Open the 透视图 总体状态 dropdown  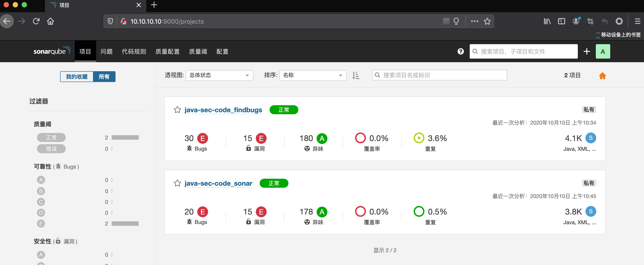[x=219, y=75]
